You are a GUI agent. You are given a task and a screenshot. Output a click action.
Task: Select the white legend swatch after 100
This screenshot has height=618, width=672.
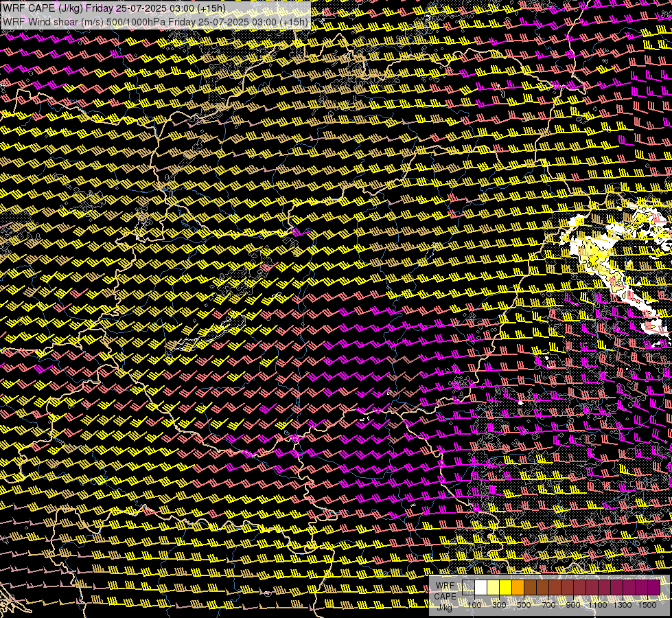pos(481,587)
